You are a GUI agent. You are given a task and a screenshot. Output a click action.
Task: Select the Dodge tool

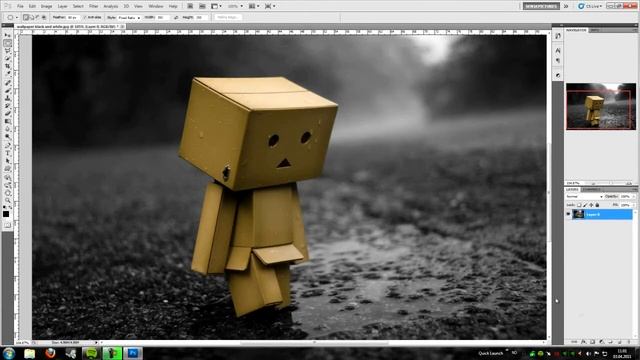click(7, 137)
